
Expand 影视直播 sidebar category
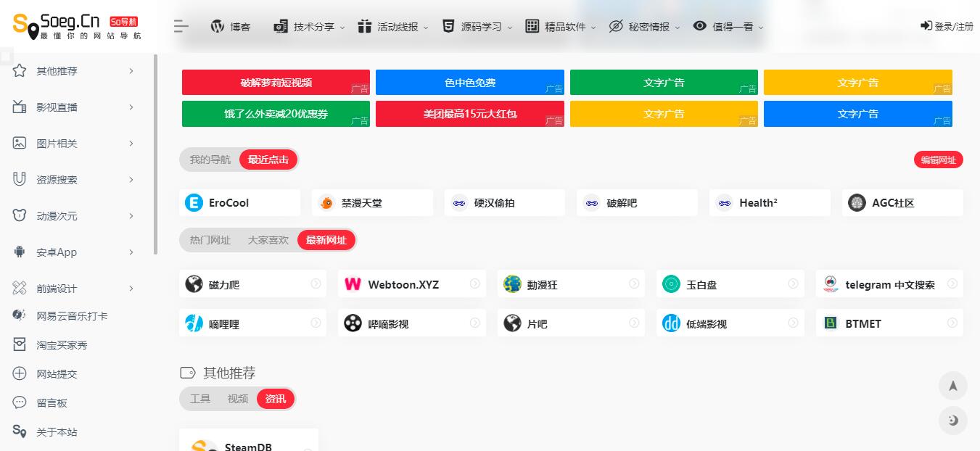(x=74, y=107)
